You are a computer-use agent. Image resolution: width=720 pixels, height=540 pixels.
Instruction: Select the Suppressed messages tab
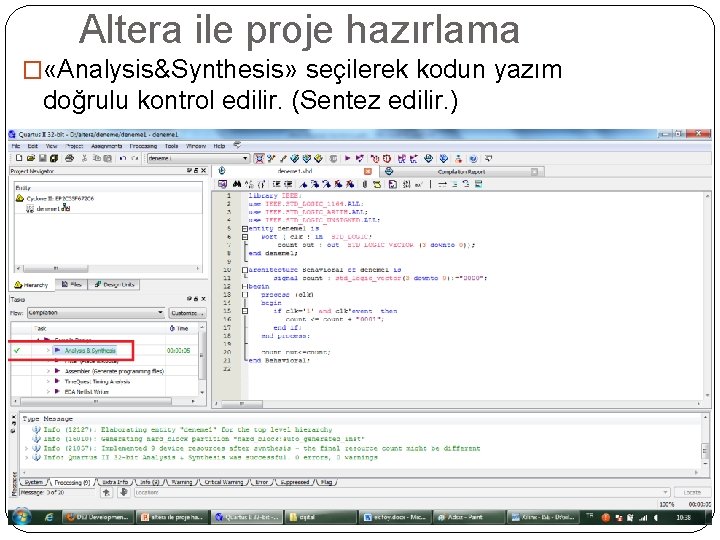294,482
